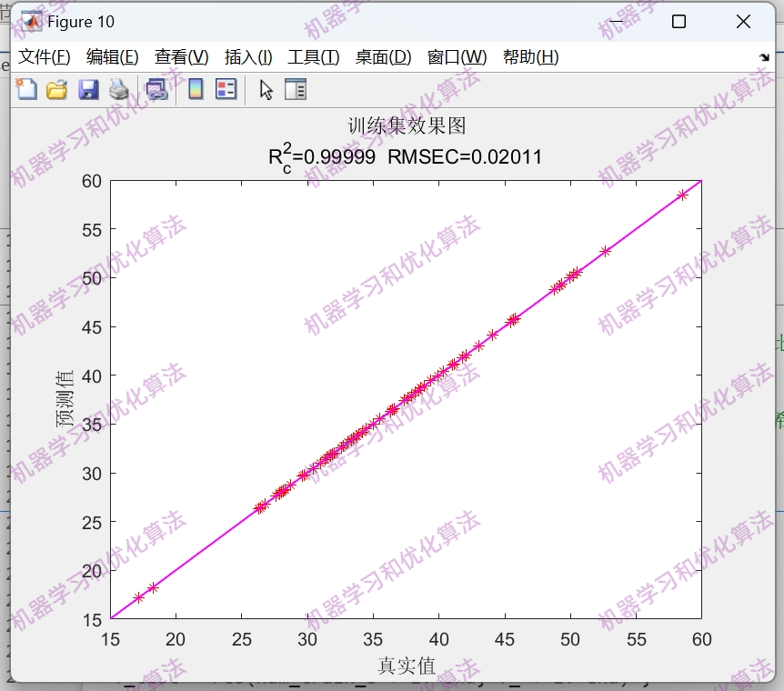Click the y-axis tick label 35
Image resolution: width=784 pixels, height=691 pixels.
[92, 425]
